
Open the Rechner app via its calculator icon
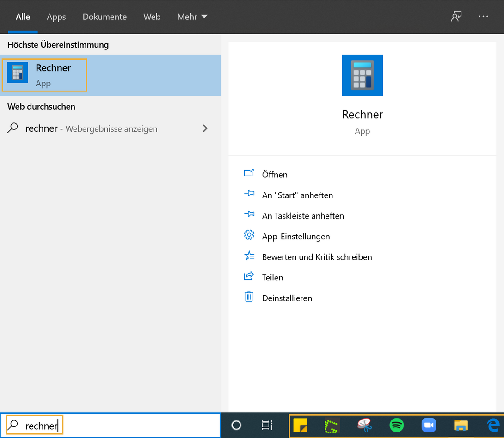tap(18, 73)
